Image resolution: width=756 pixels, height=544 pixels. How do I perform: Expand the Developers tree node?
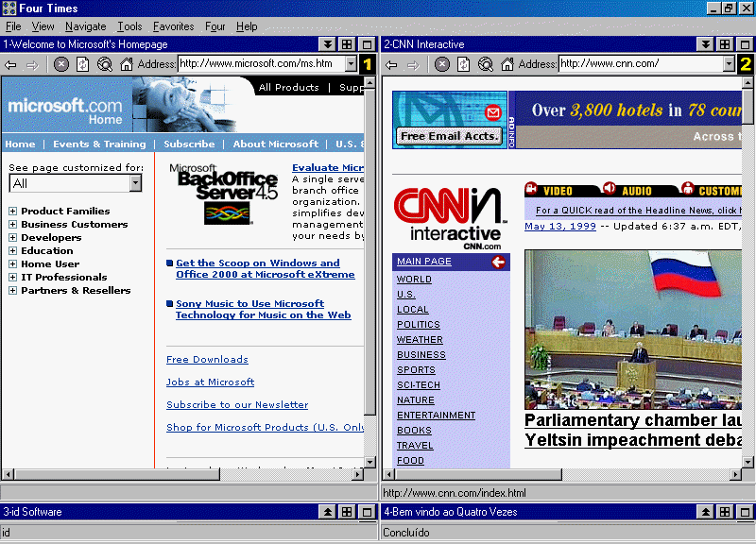12,238
